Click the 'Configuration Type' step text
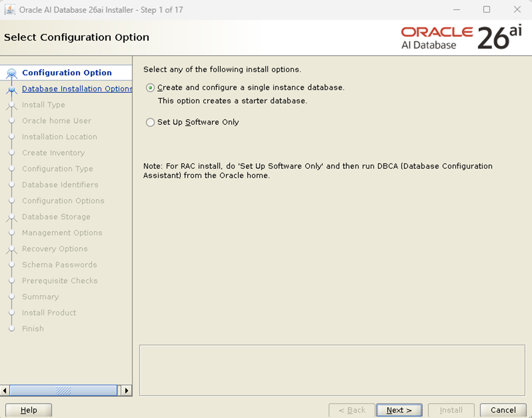 pos(57,169)
